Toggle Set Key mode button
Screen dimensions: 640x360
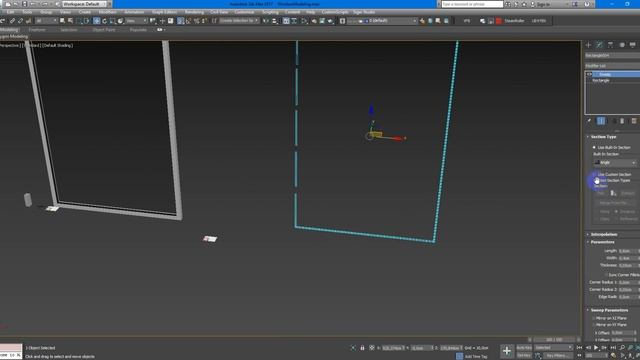pyautogui.click(x=524, y=356)
